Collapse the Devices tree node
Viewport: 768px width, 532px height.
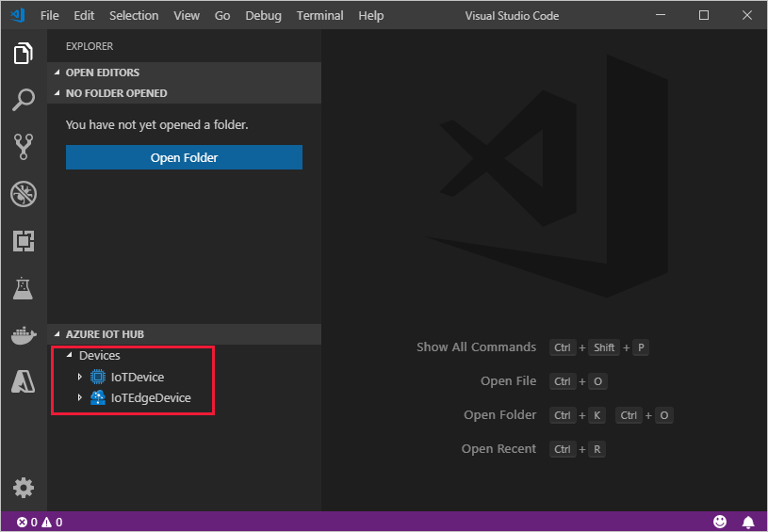click(x=68, y=356)
